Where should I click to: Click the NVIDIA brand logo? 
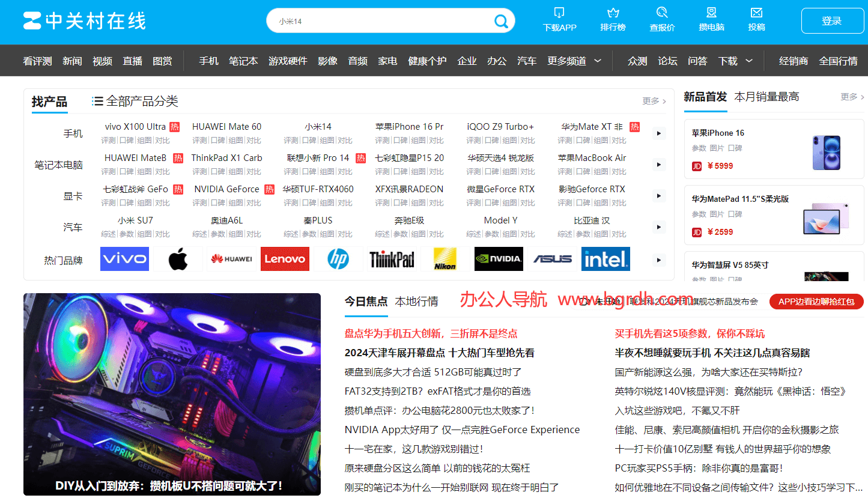click(499, 259)
